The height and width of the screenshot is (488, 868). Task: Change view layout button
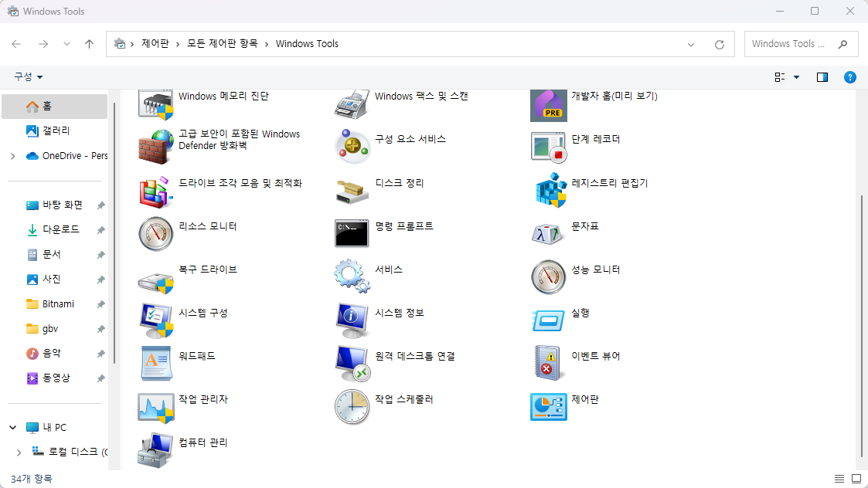(x=779, y=77)
